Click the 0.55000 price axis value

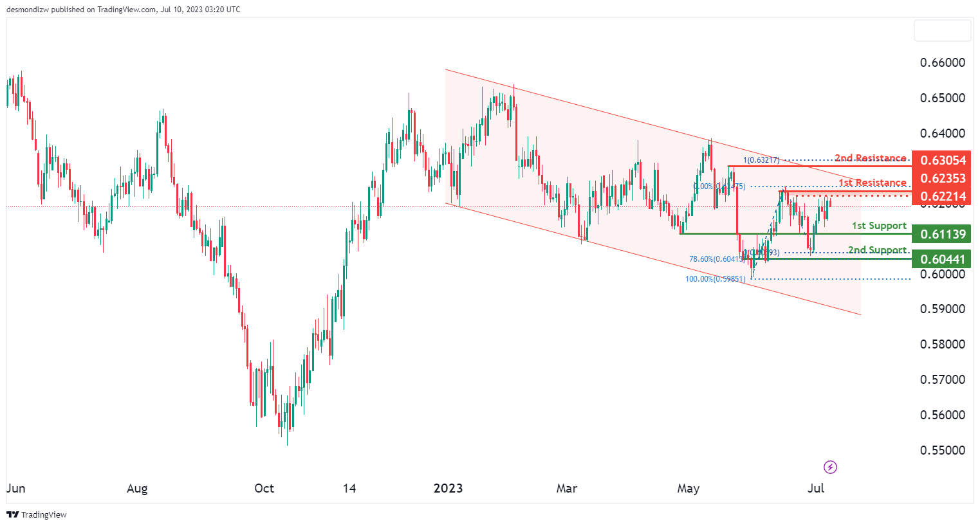coord(942,450)
